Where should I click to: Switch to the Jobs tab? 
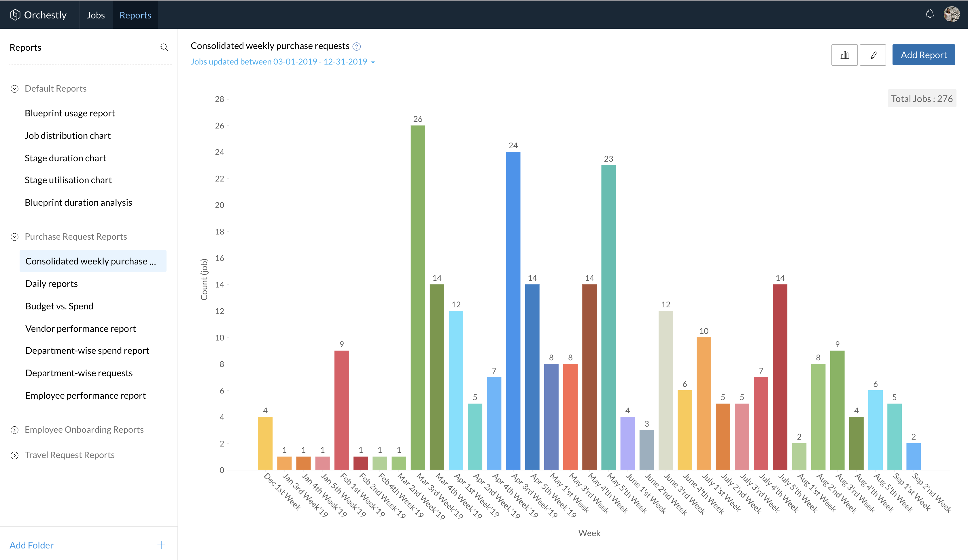pos(96,15)
